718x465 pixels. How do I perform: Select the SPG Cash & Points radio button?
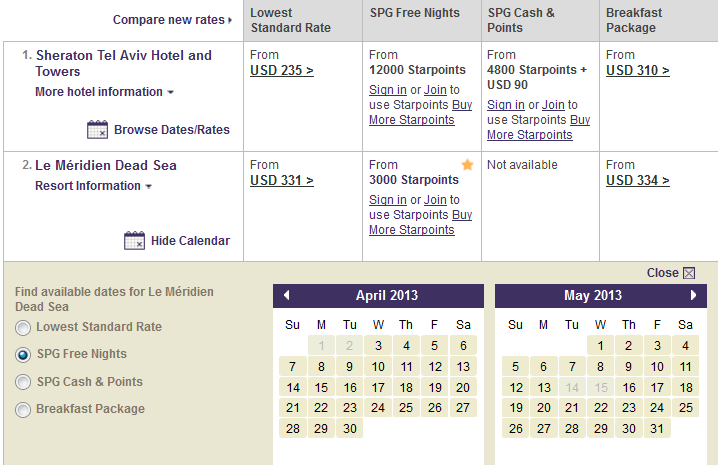click(23, 382)
